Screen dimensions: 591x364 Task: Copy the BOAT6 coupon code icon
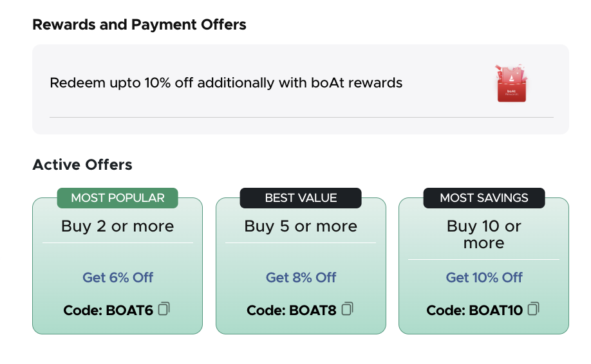pyautogui.click(x=164, y=309)
